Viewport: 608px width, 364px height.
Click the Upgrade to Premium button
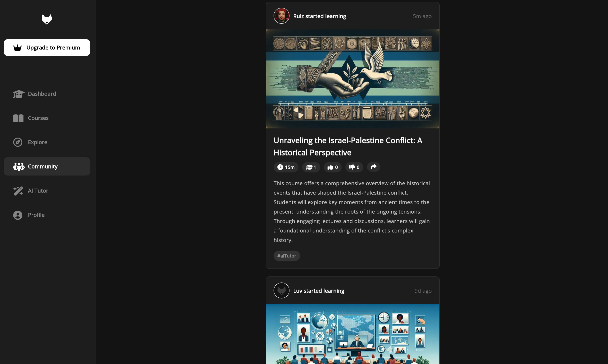coord(47,48)
